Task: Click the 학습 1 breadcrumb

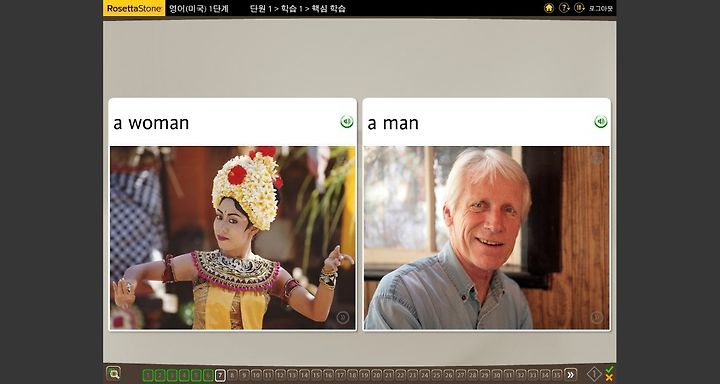Action: (292, 8)
